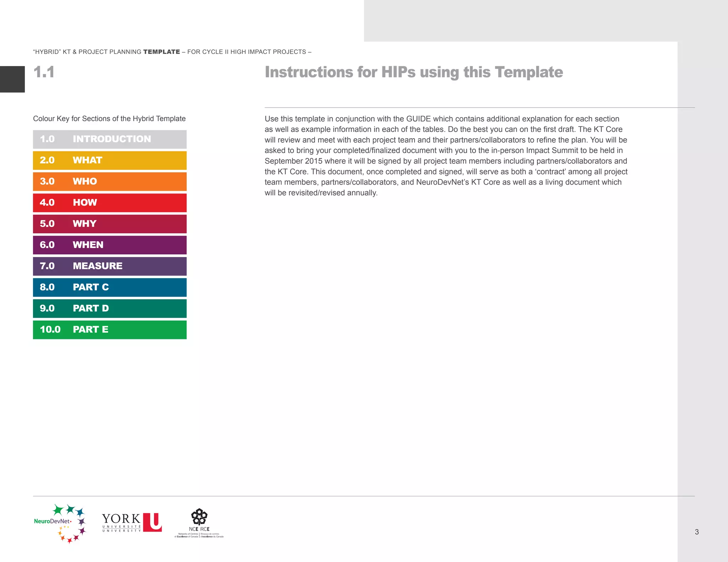Click the Hybrid KT template header line
This screenshot has width=728, height=562.
pyautogui.click(x=172, y=52)
